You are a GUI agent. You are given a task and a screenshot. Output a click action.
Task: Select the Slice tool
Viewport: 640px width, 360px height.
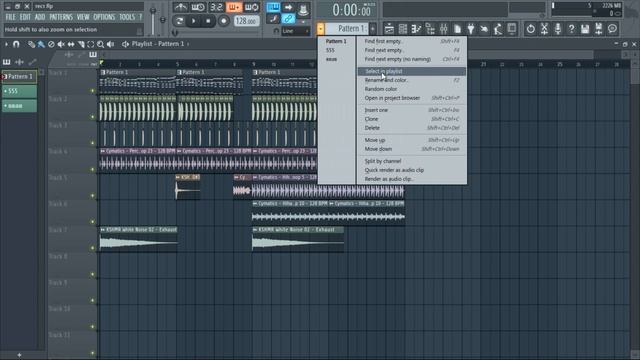pos(81,44)
